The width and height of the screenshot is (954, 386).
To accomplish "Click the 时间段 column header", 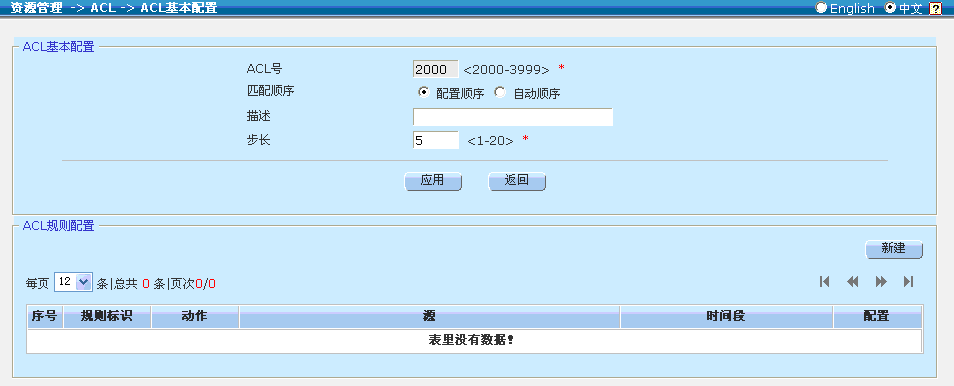I will [x=726, y=317].
